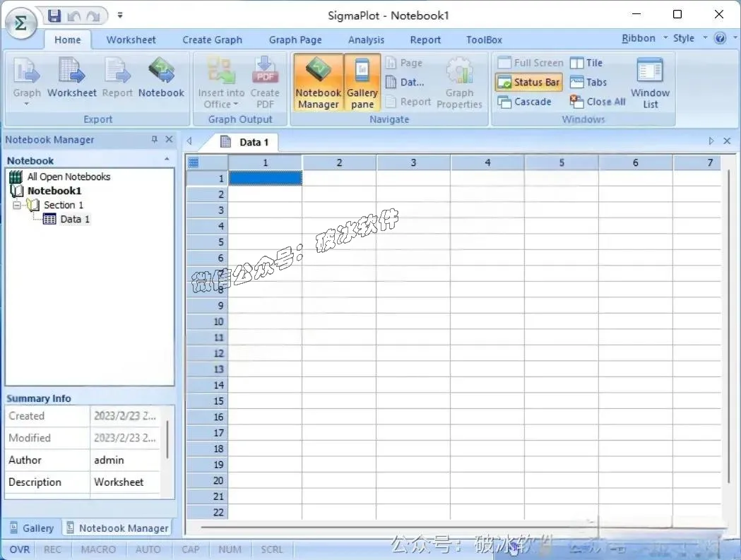741x560 pixels.
Task: Cascade the open windows
Action: pyautogui.click(x=525, y=102)
